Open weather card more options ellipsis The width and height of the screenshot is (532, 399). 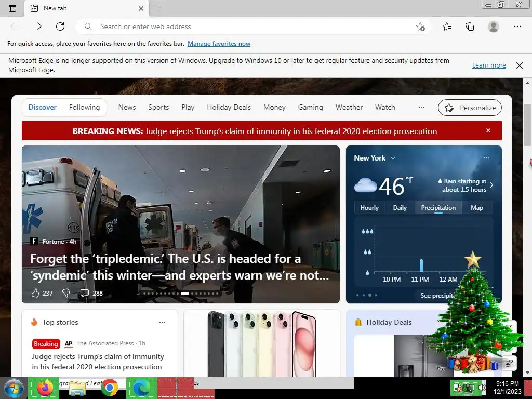click(x=486, y=158)
